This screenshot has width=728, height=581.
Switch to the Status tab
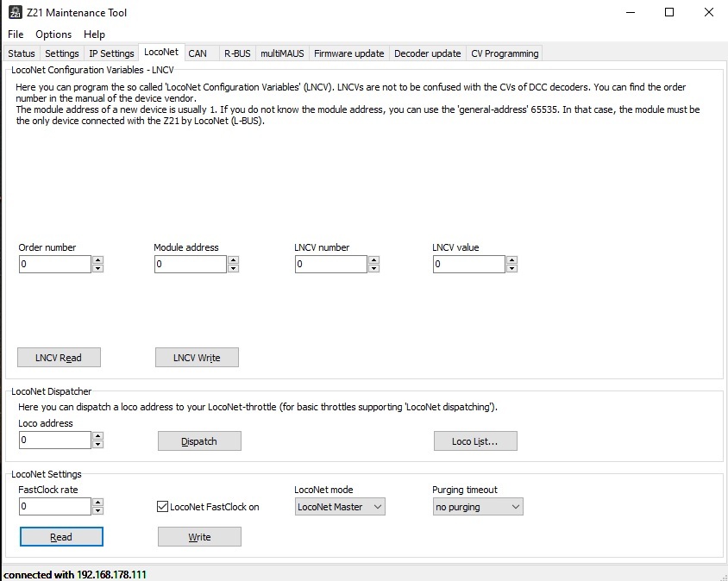point(22,53)
